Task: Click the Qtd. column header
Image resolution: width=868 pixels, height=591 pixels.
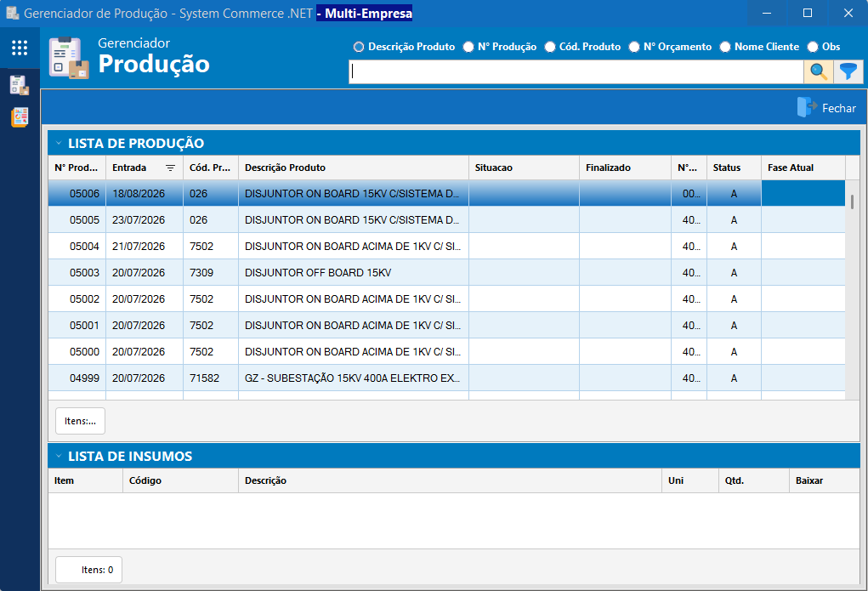Action: click(753, 480)
